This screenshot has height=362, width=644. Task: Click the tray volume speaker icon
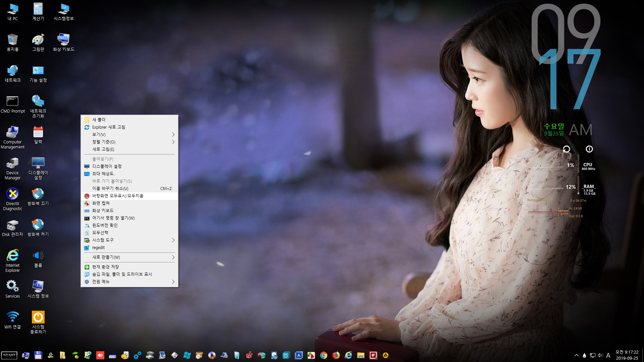click(x=600, y=355)
